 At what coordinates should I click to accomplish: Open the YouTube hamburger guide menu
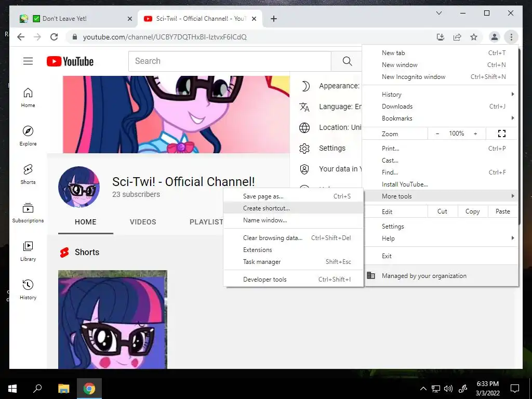28,61
